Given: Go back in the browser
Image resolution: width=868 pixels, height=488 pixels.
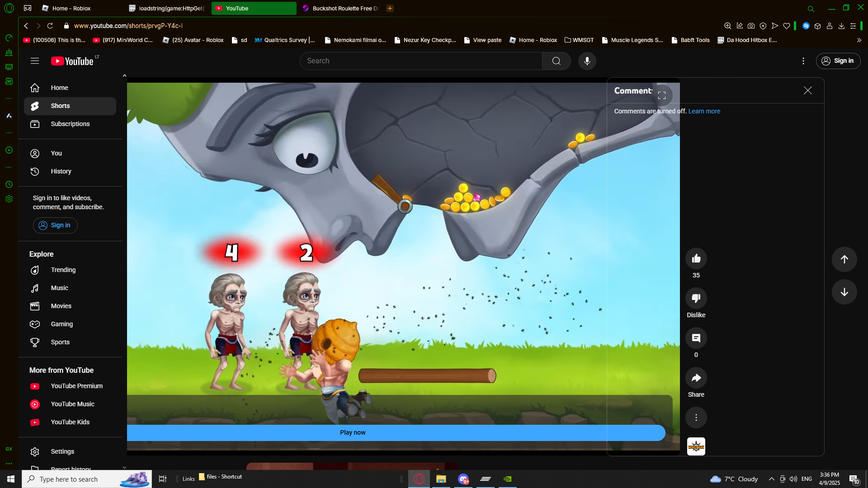Looking at the screenshot, I should coord(26,26).
